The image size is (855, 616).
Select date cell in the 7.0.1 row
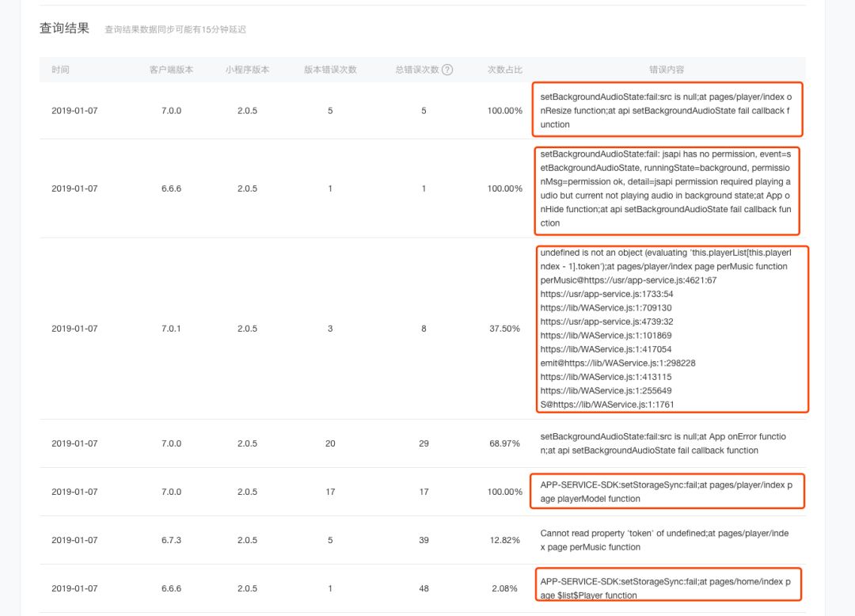(x=74, y=329)
